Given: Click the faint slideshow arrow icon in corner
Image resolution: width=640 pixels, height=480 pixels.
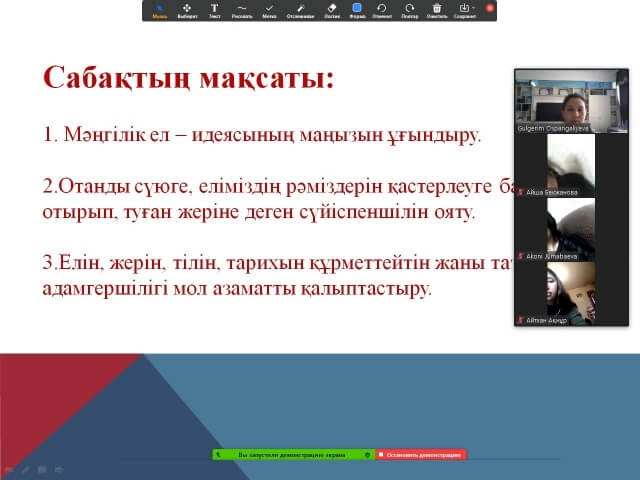Looking at the screenshot, I should coord(9,469).
